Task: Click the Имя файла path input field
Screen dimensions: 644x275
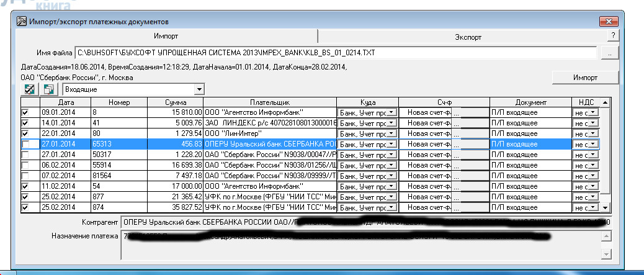Action: pyautogui.click(x=335, y=54)
